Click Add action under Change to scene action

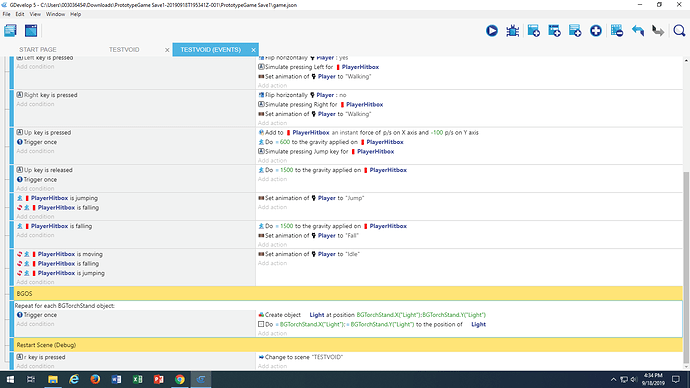click(x=272, y=366)
